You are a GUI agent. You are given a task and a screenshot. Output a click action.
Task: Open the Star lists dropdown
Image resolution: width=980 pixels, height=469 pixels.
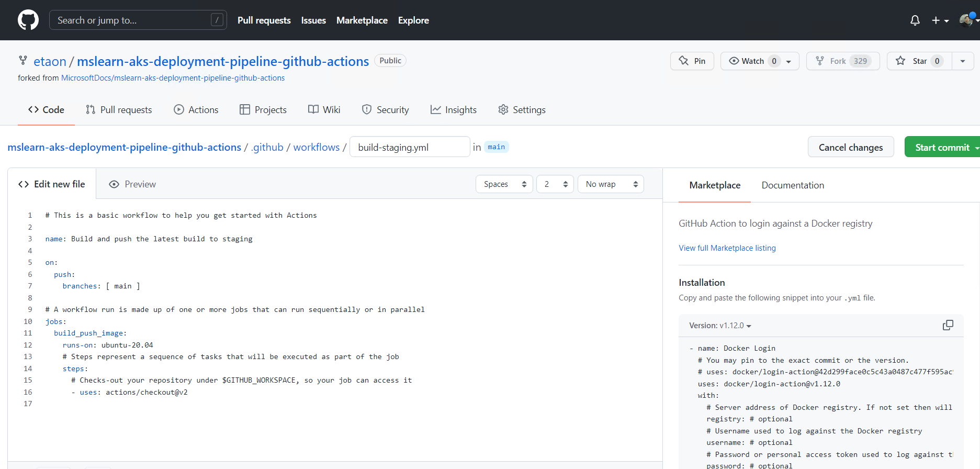click(x=963, y=61)
